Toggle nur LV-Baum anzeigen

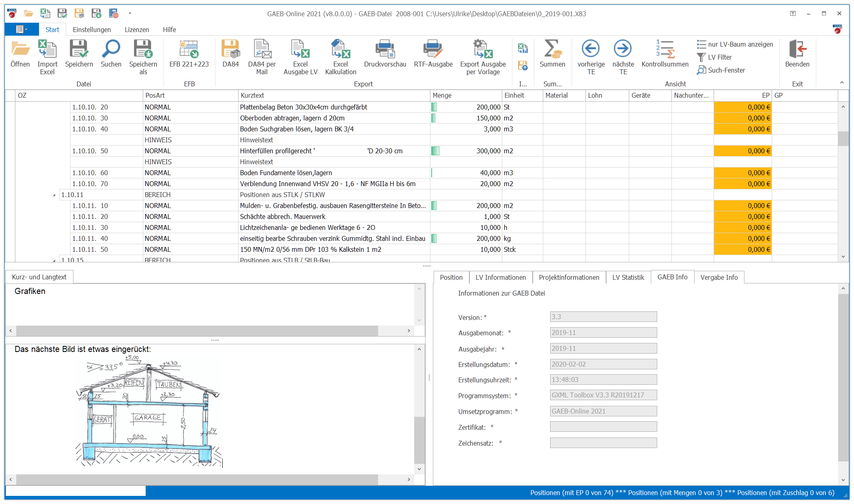735,44
